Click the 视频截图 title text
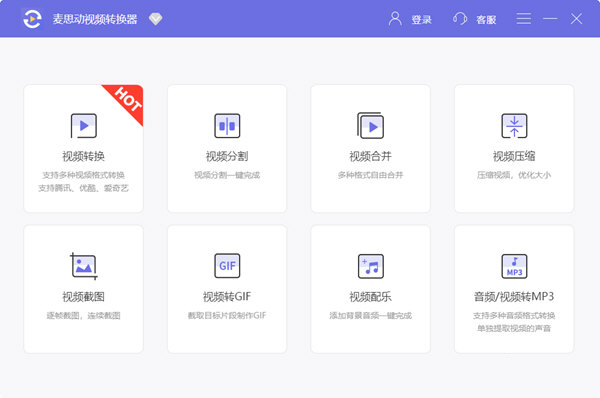This screenshot has width=600, height=398. coord(83,297)
